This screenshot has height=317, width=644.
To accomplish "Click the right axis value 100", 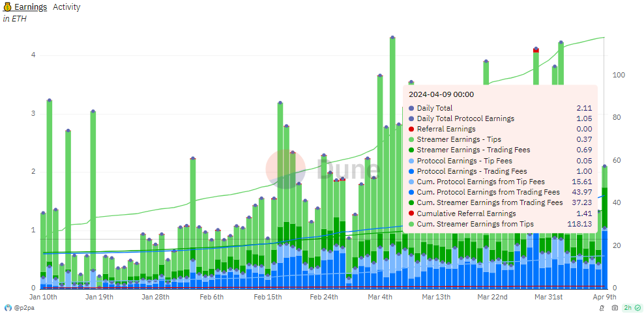I will pos(619,75).
